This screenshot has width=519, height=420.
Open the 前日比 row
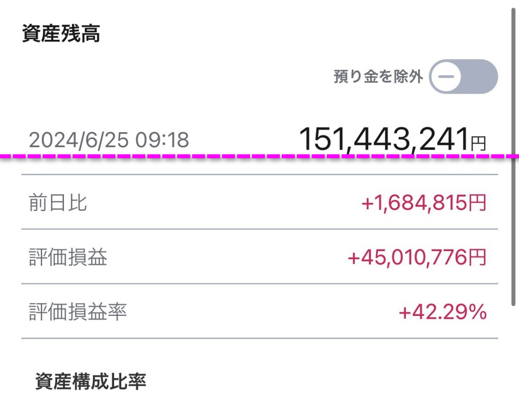point(260,202)
